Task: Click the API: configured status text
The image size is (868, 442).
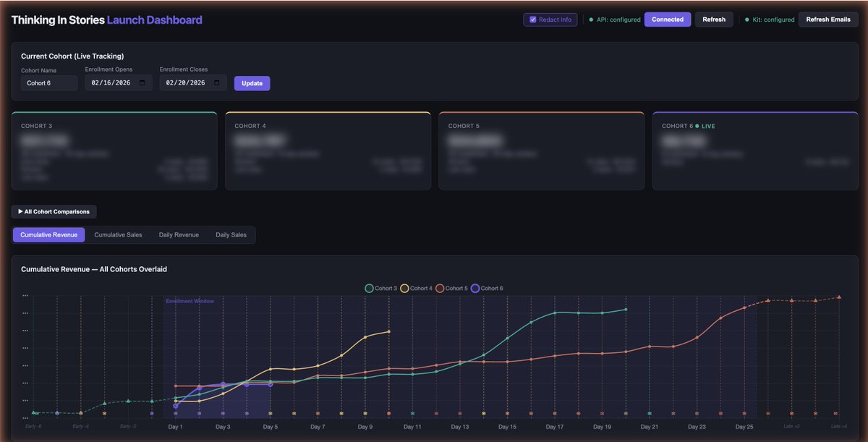Action: point(618,20)
